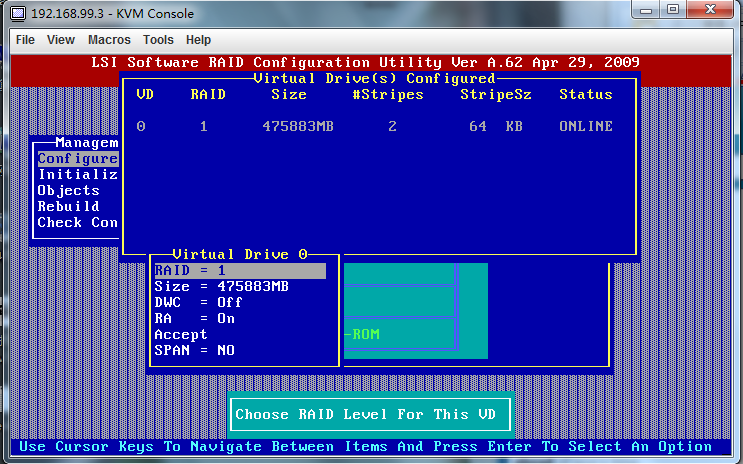Click the #Stripes column header
This screenshot has width=743, height=464.
pyautogui.click(x=388, y=94)
